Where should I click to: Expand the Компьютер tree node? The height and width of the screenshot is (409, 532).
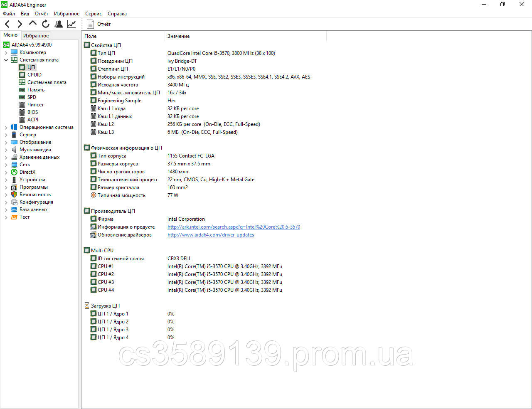pyautogui.click(x=6, y=53)
